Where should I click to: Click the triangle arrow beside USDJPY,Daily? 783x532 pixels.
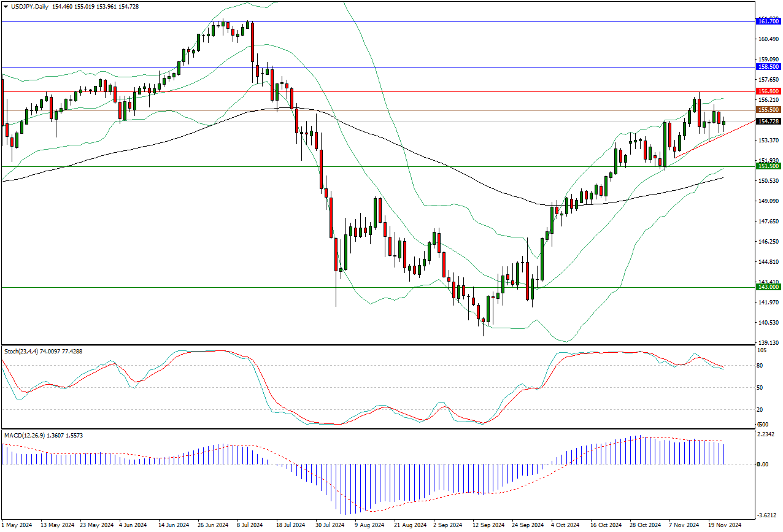(6, 6)
